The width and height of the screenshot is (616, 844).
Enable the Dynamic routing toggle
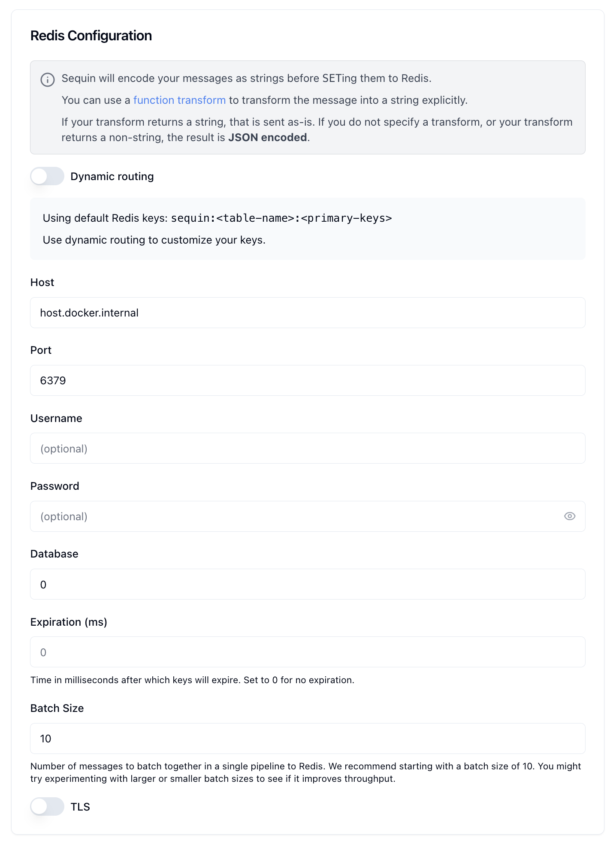point(47,176)
